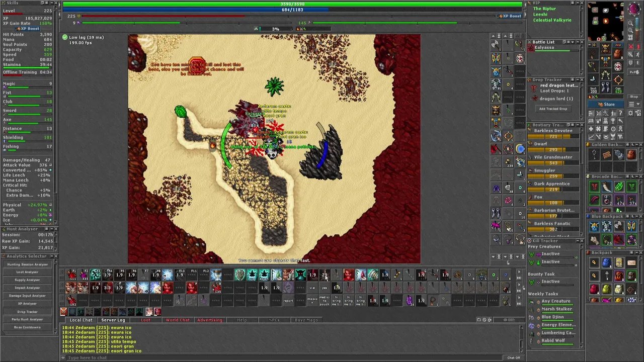The height and width of the screenshot is (362, 644).
Task: Minimize the Kill Tracker panel
Action: [x=578, y=240]
